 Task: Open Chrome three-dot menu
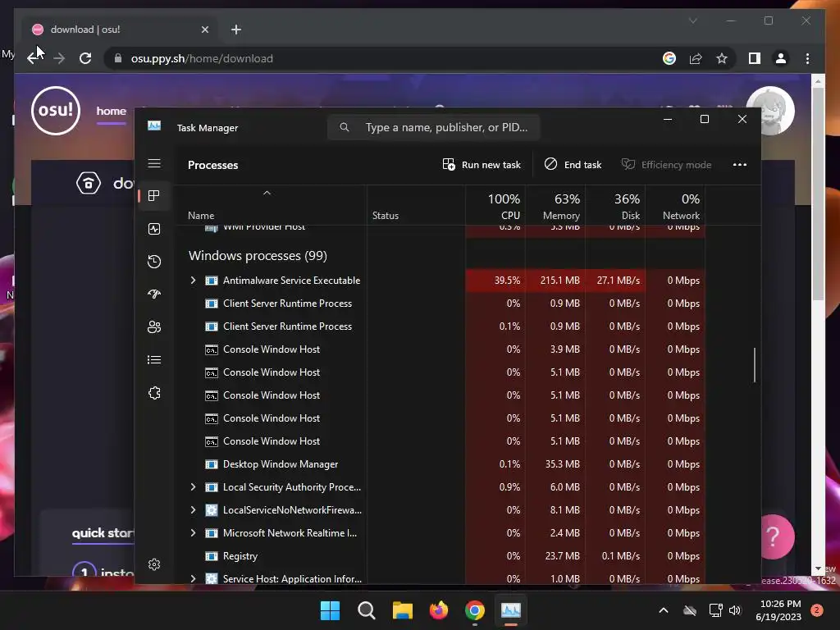pos(807,58)
